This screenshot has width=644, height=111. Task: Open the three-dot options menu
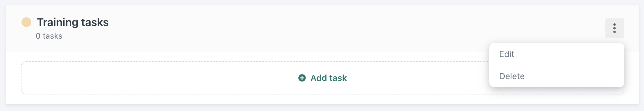point(615,28)
